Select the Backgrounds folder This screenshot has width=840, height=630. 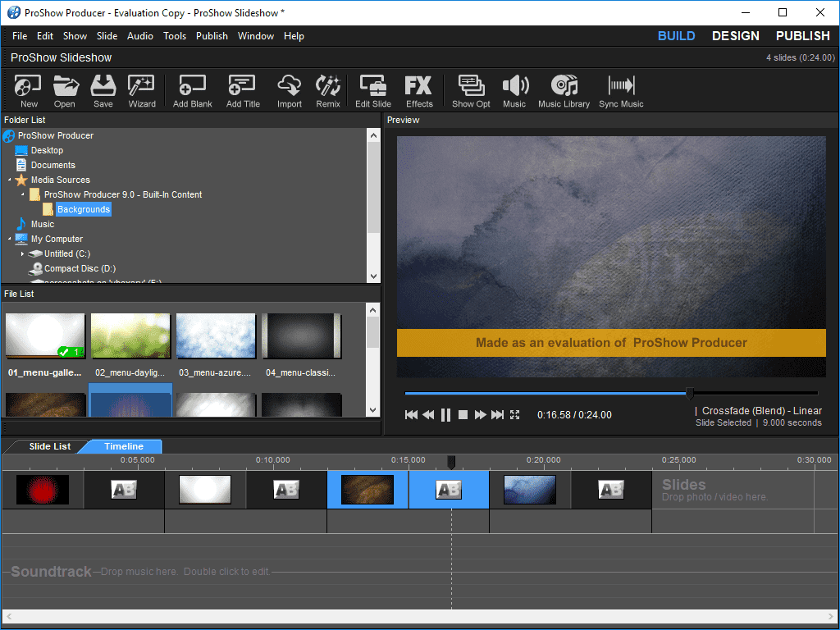coord(84,209)
